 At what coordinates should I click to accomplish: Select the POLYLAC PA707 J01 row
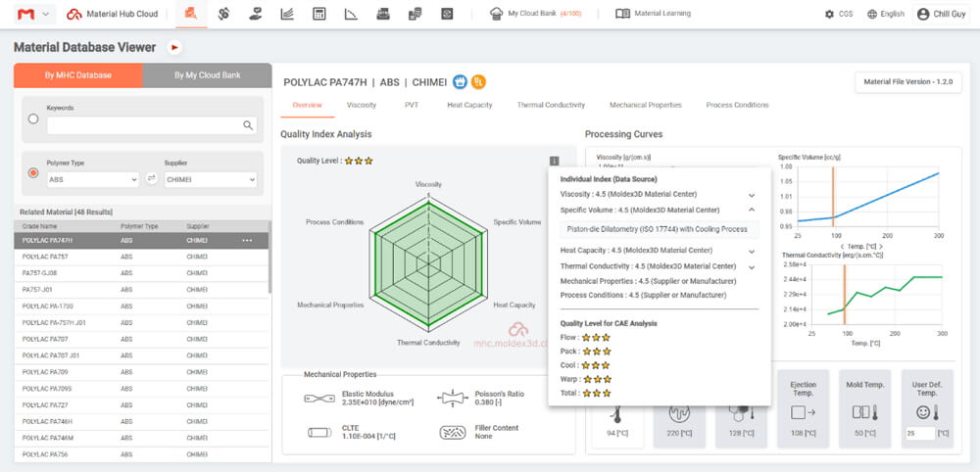click(141, 355)
